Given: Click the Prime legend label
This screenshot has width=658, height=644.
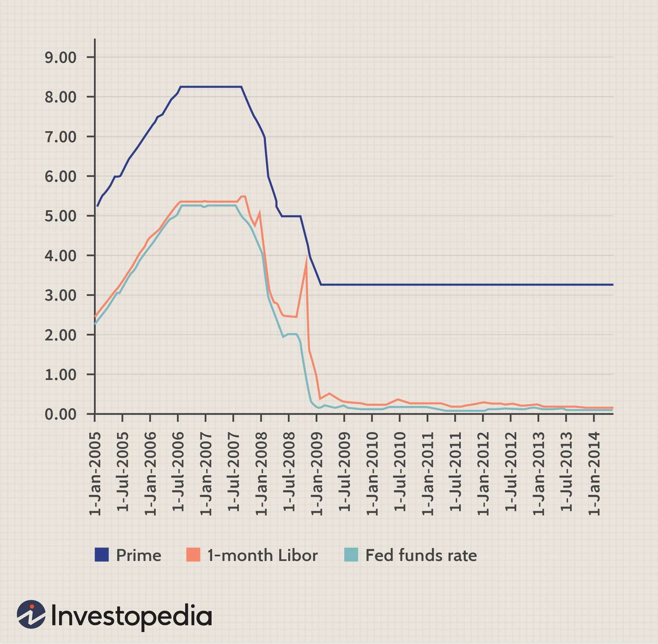Looking at the screenshot, I should coord(139,555).
